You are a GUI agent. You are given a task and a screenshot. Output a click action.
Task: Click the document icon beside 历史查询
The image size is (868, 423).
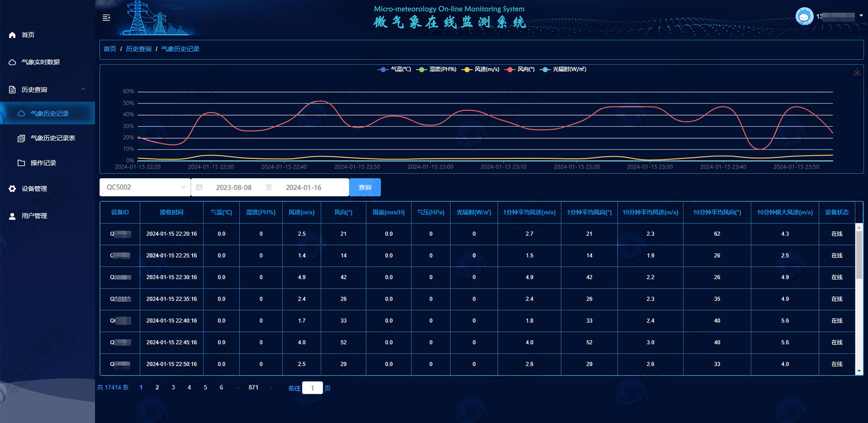click(x=12, y=90)
